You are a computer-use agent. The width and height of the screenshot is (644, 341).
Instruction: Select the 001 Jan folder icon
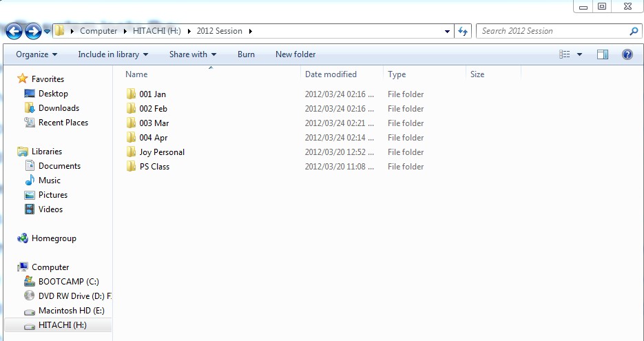tap(131, 94)
